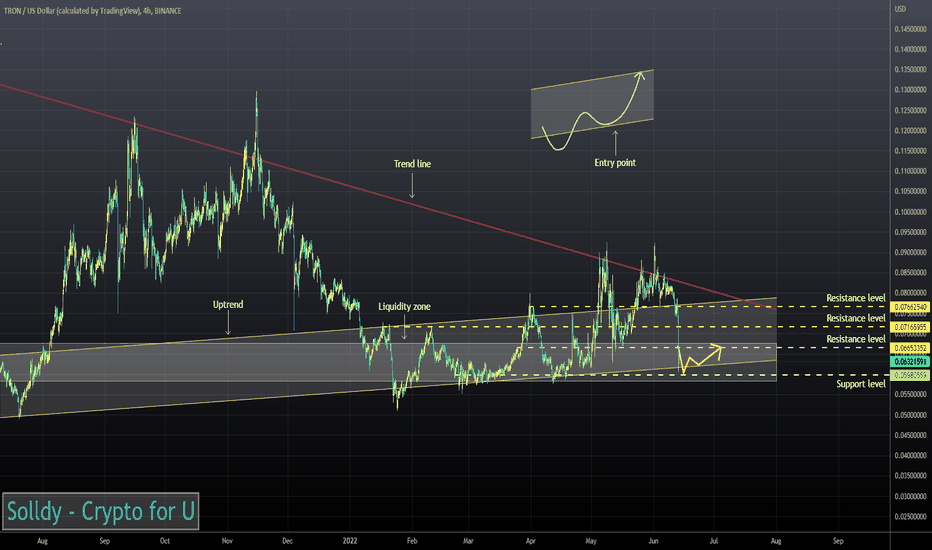Screen dimensions: 932x550
Task: Click the 0.09000000 price axis value
Action: click(910, 253)
